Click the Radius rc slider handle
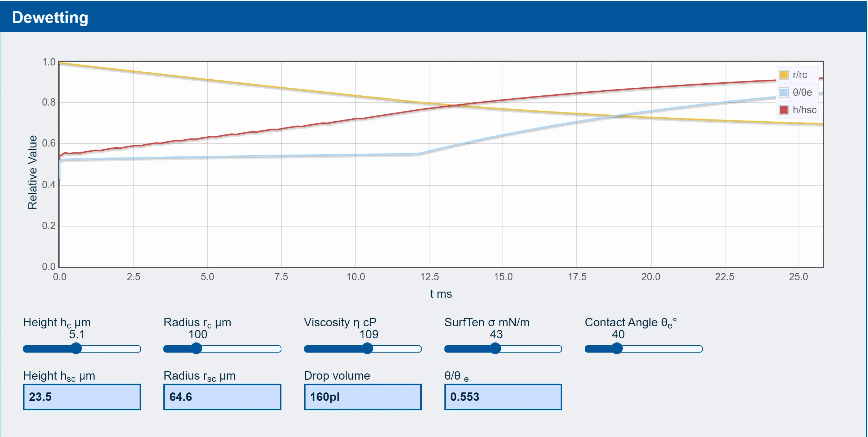This screenshot has height=437, width=868. coord(196,349)
